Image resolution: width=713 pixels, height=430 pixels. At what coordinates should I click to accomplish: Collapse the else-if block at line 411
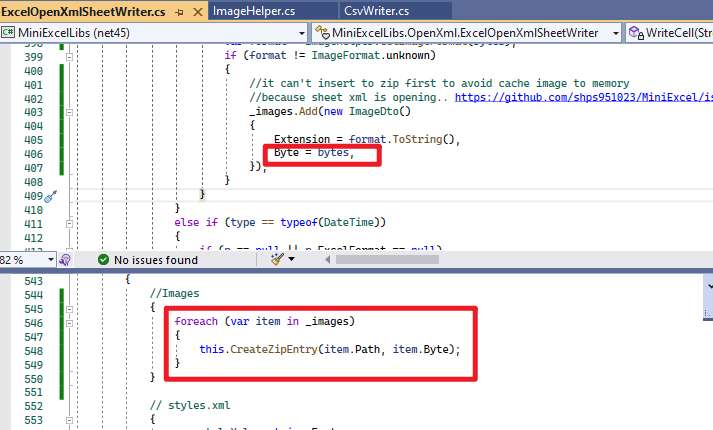pyautogui.click(x=70, y=224)
